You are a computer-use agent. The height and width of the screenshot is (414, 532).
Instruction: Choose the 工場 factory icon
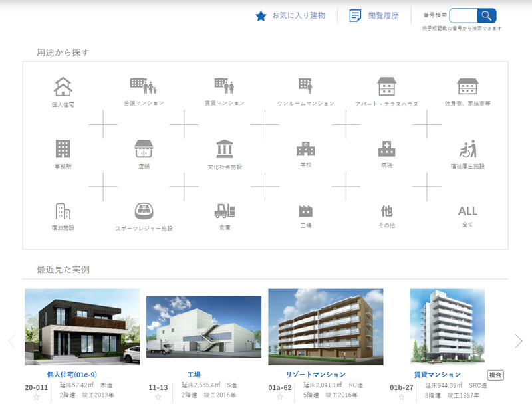[x=305, y=211]
